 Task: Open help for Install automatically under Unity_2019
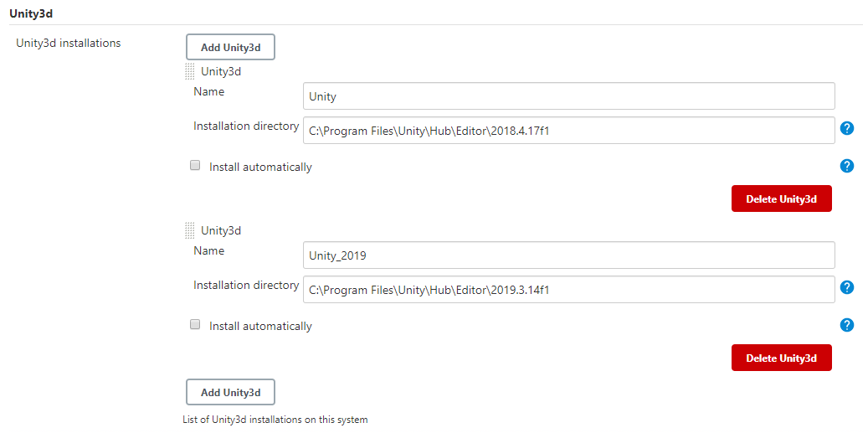click(846, 325)
